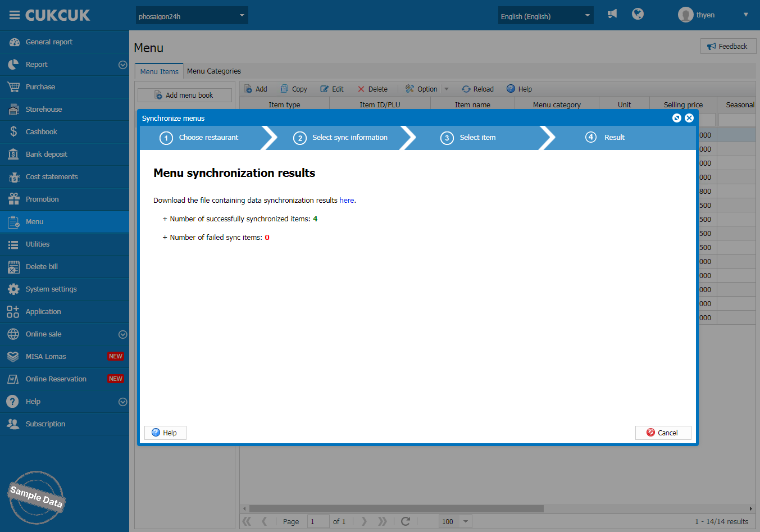Open Promotion gift section
Screen dimensions: 760x532
coord(65,199)
